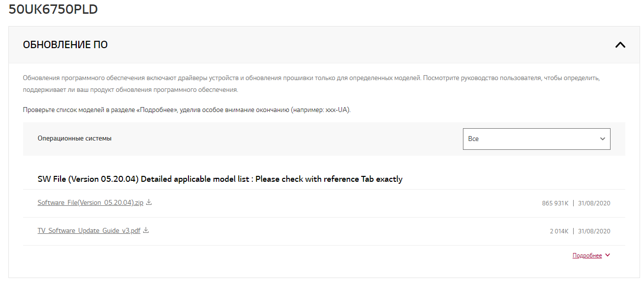
Task: Expand details via Подробнее link
Action: click(x=587, y=255)
